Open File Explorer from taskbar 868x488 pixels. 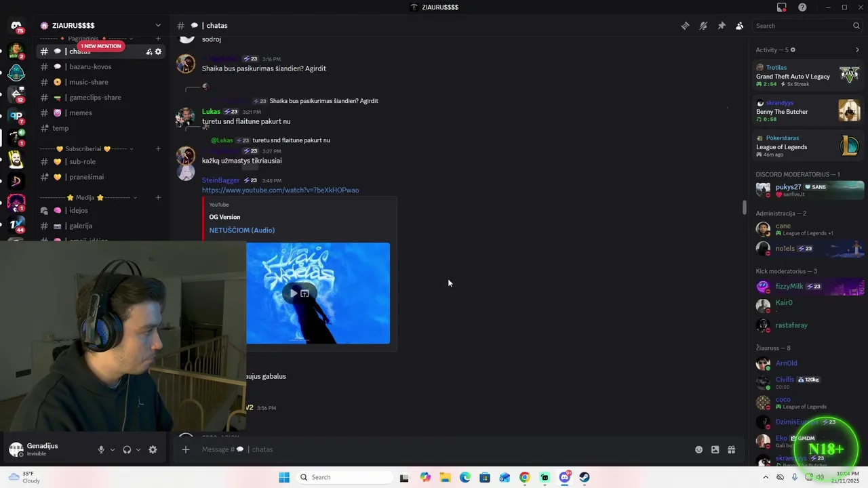[x=445, y=477]
